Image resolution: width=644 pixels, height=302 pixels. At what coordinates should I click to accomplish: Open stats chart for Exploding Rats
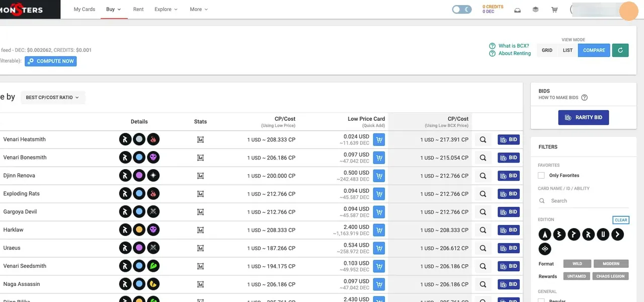click(200, 194)
